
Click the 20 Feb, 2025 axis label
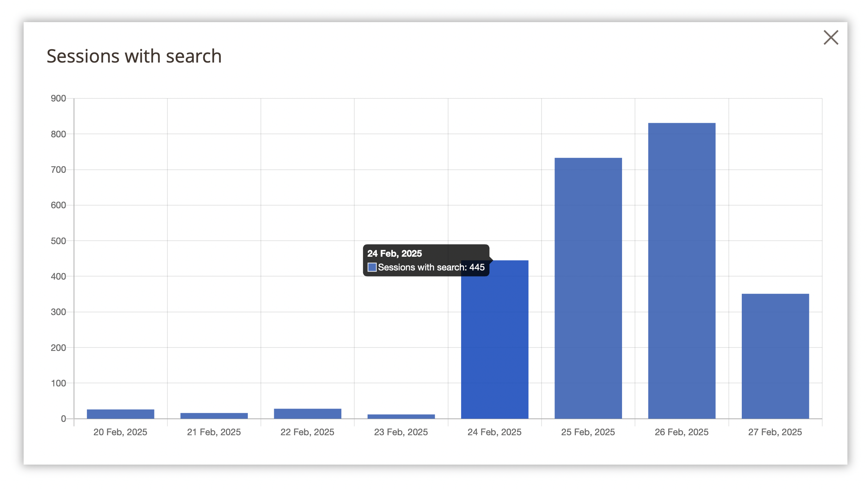coord(120,432)
